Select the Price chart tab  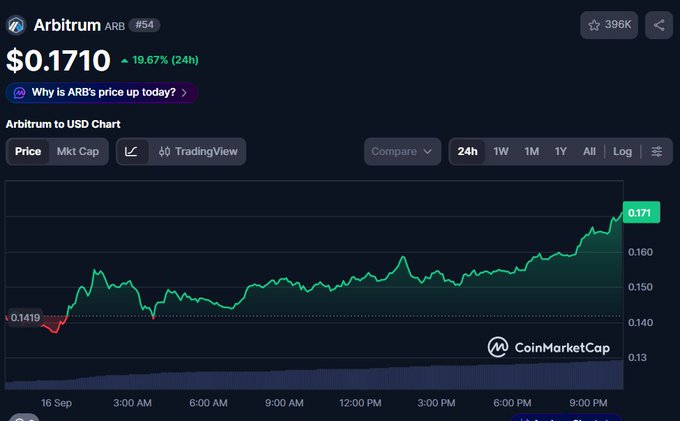[x=28, y=151]
